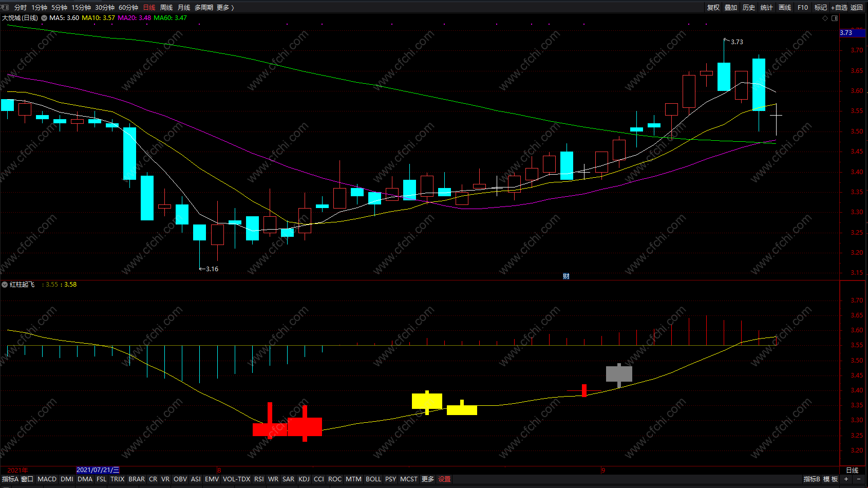
Task: Click the 日线 label at bottom-right
Action: click(852, 470)
